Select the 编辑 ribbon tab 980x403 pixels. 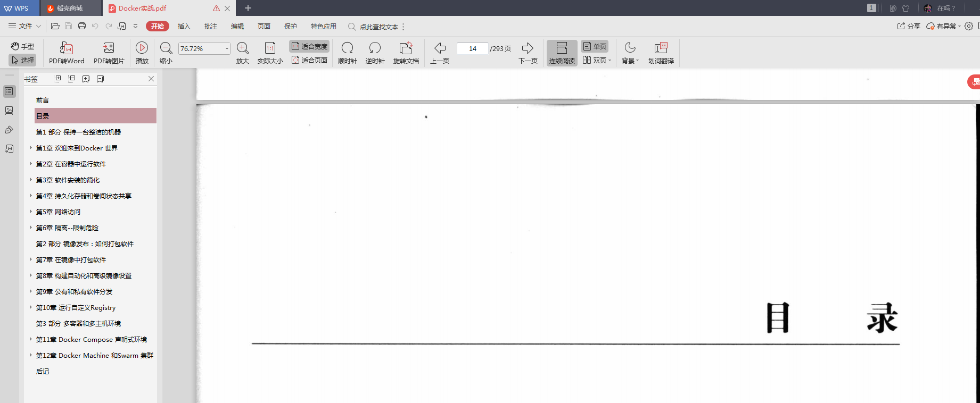(x=237, y=26)
